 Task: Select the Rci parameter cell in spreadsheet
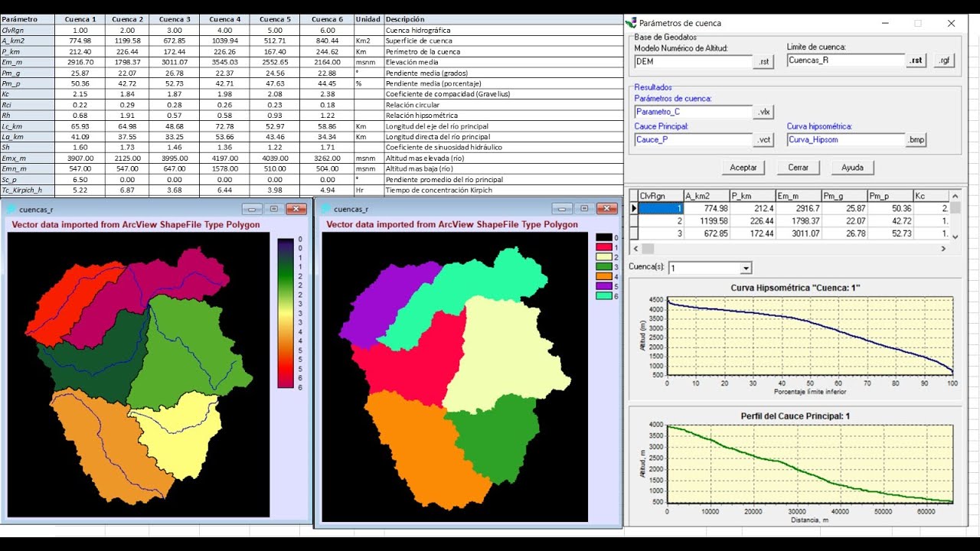pyautogui.click(x=28, y=105)
